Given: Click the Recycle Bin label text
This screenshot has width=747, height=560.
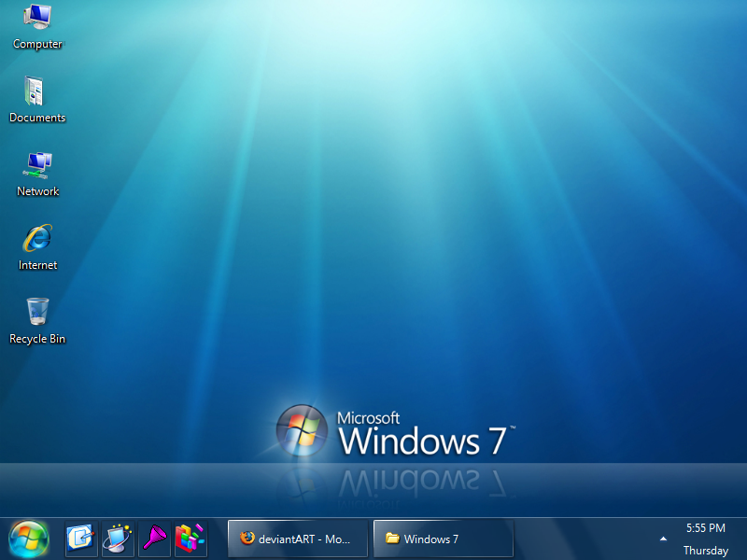Looking at the screenshot, I should click(37, 339).
